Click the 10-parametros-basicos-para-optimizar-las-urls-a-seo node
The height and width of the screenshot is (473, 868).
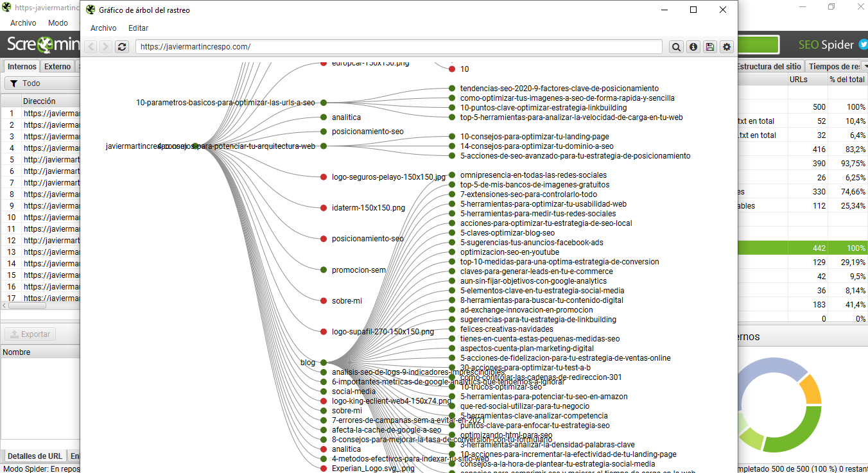tap(324, 103)
